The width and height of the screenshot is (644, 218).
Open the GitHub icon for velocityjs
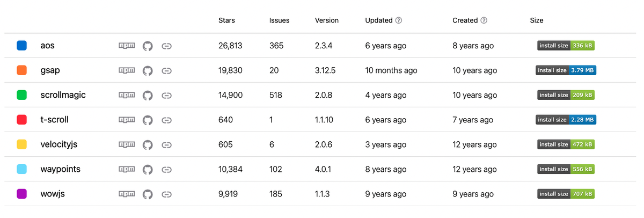tap(148, 144)
